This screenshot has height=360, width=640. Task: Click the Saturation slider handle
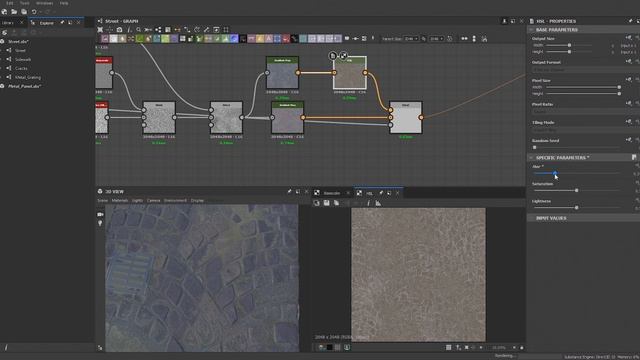pos(576,191)
